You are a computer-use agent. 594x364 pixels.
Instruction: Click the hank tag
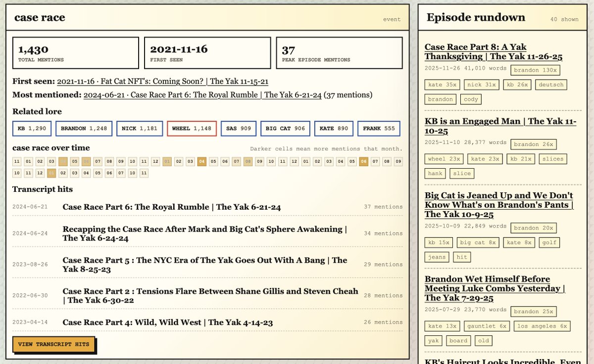tap(436, 173)
